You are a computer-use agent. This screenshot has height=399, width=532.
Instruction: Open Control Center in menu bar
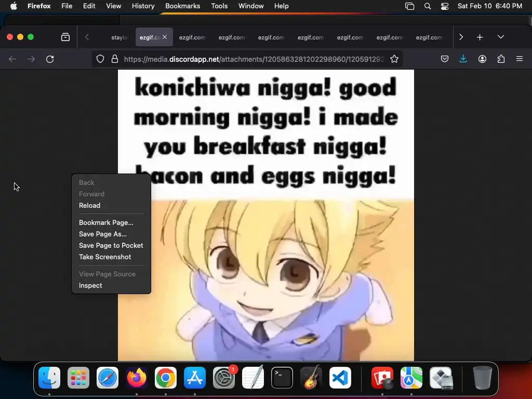click(x=445, y=6)
